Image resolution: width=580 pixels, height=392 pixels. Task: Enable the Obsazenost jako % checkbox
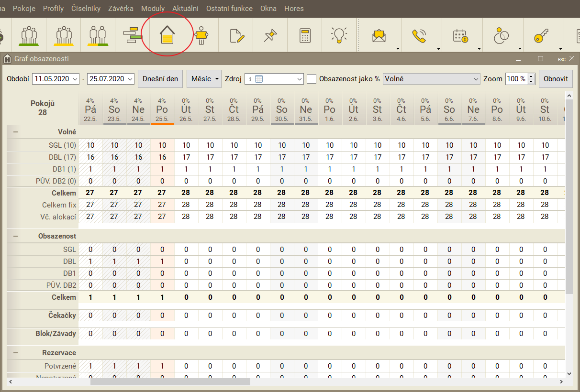point(312,79)
